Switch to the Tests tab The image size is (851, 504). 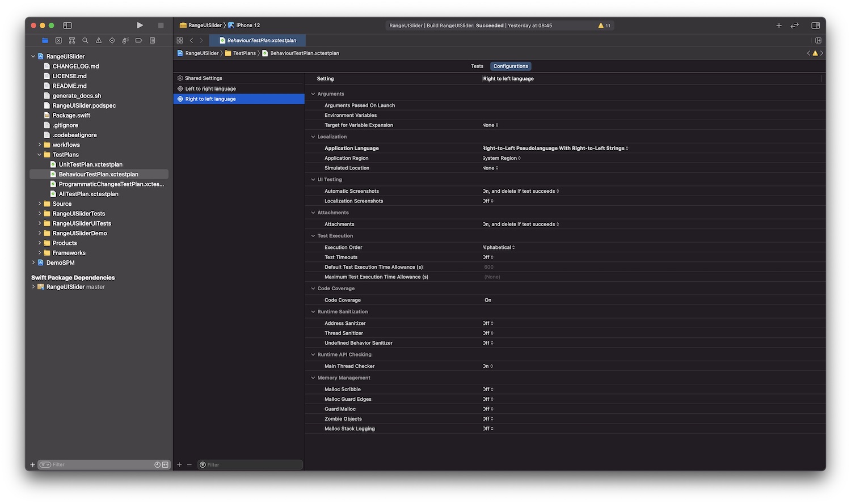[477, 66]
